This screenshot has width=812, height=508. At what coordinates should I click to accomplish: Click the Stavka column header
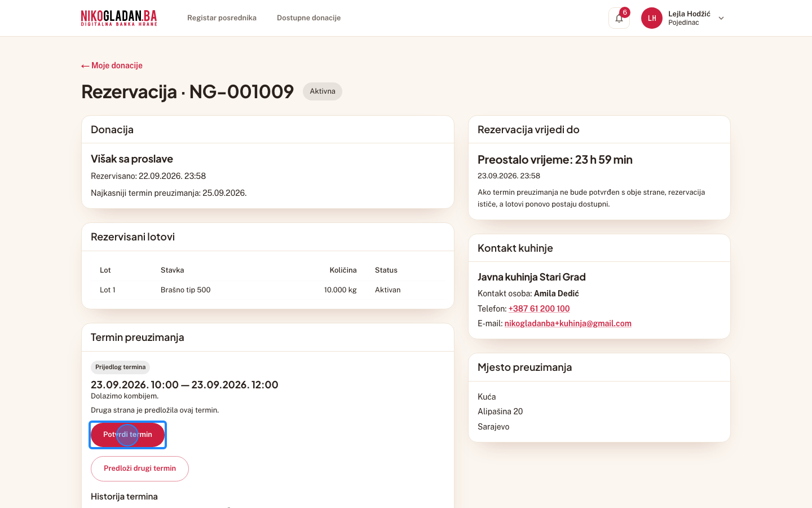pos(173,270)
